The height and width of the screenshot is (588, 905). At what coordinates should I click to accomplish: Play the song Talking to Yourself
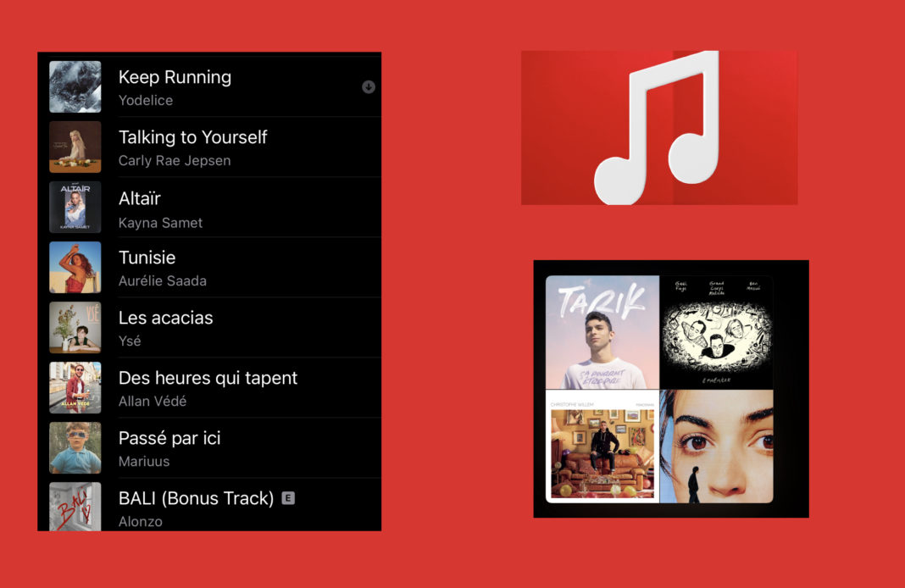pos(192,137)
